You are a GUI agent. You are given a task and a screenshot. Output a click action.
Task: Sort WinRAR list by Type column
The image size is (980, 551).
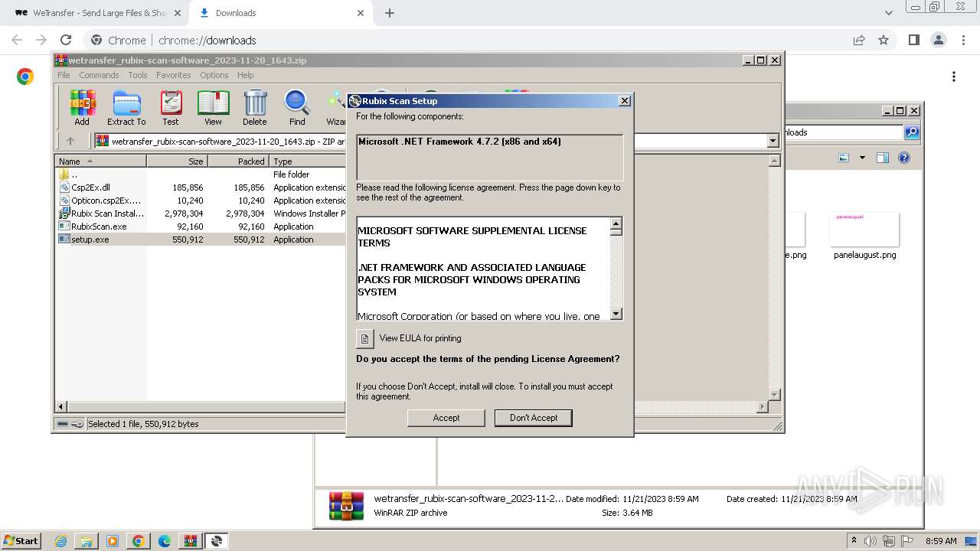308,161
